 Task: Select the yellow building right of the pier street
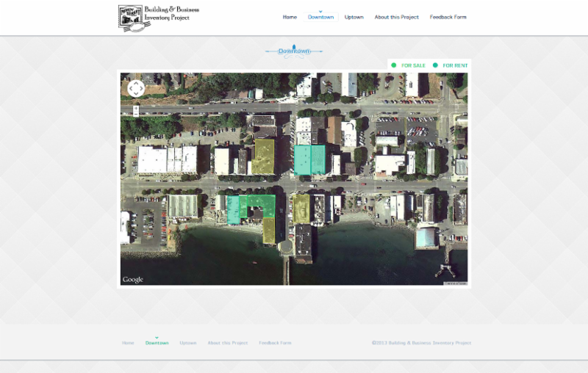point(301,208)
